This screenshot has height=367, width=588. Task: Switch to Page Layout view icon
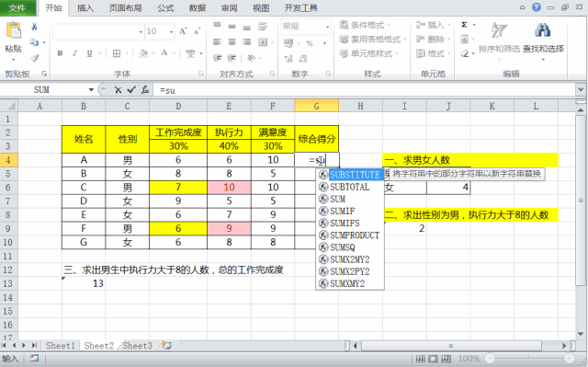pyautogui.click(x=433, y=359)
